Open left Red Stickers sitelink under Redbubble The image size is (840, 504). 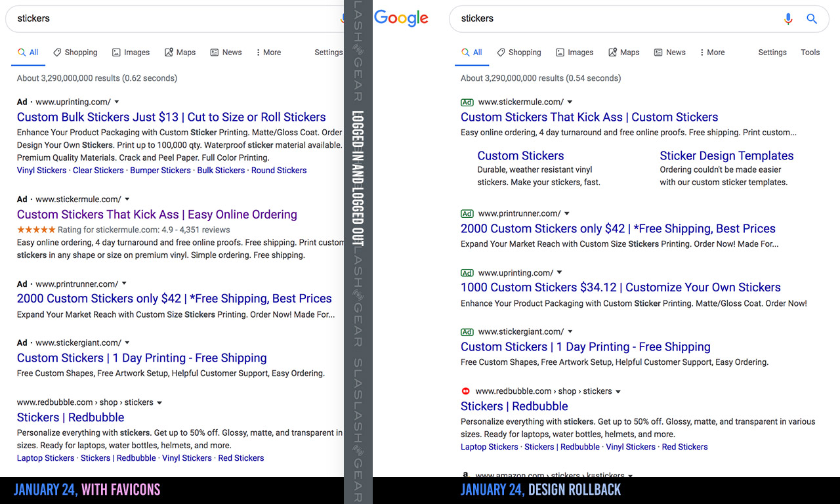241,458
